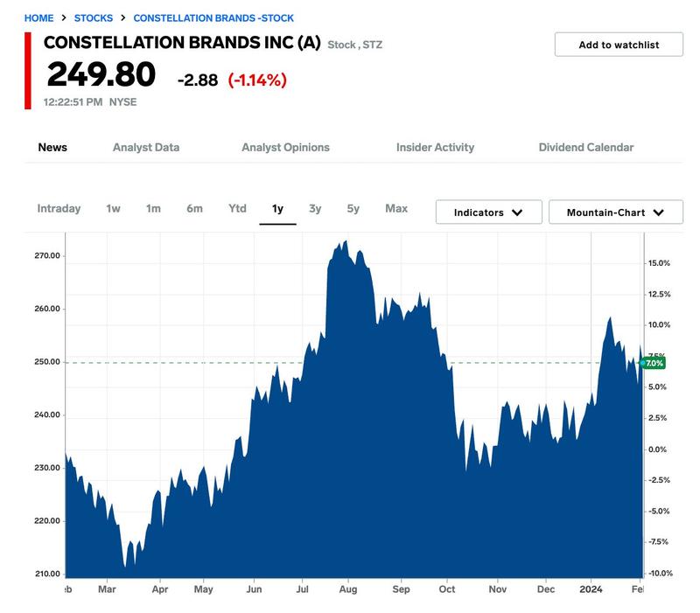700x613 pixels.
Task: Click the Apr x-axis label
Action: (x=160, y=589)
